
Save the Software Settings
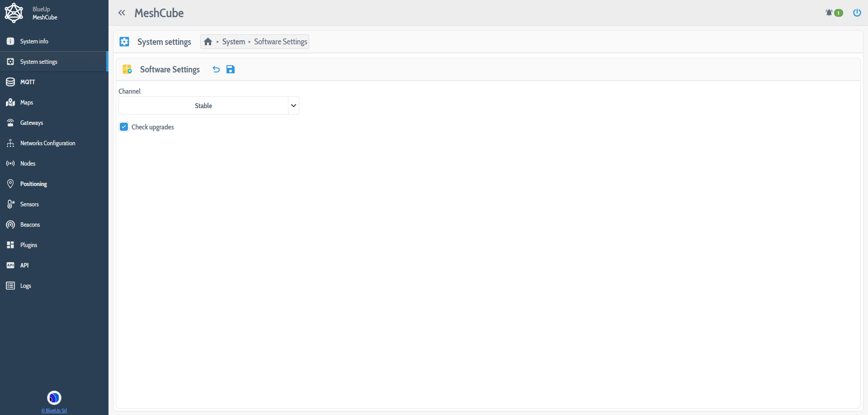[x=231, y=69]
